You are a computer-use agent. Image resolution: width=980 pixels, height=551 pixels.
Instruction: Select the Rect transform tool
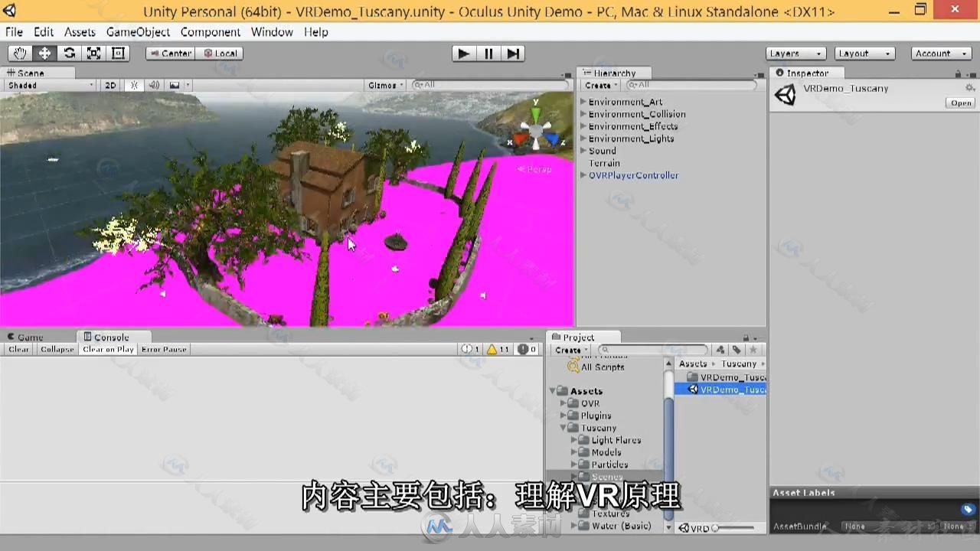click(x=118, y=53)
